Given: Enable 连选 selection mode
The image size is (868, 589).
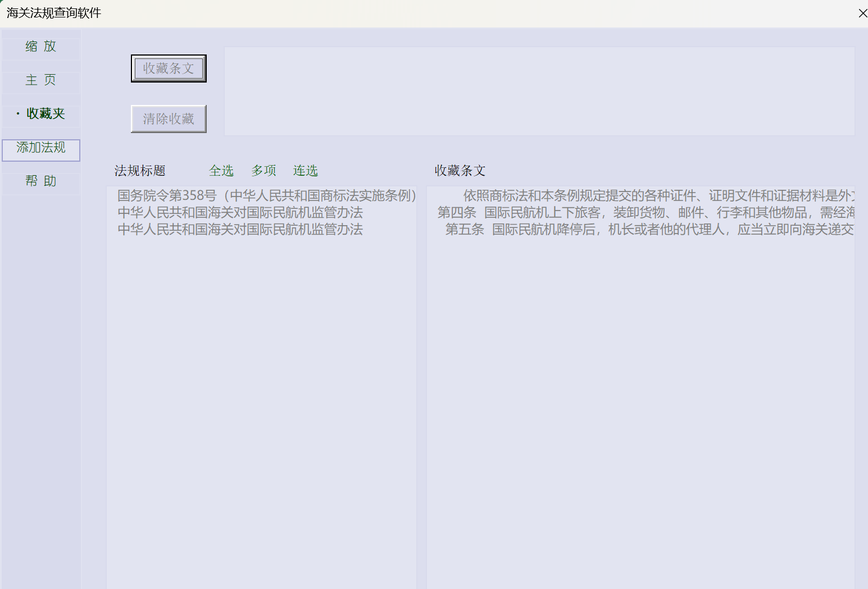Looking at the screenshot, I should [x=306, y=171].
